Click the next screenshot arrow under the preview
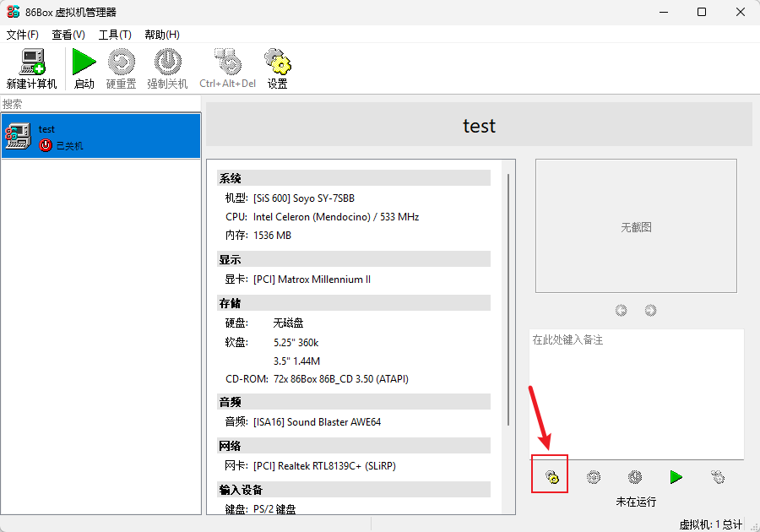 coord(650,310)
